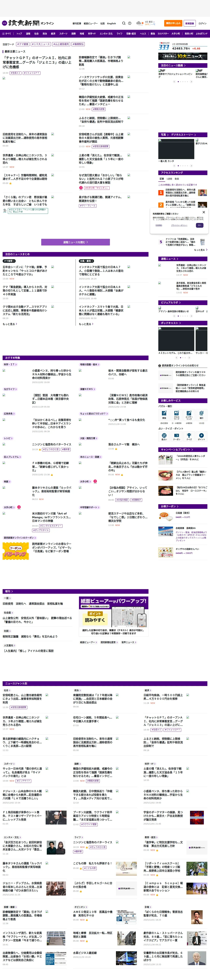Click the info icon beside お知らせ heading
Viewport: 210px width, 980px height.
click(160, 366)
